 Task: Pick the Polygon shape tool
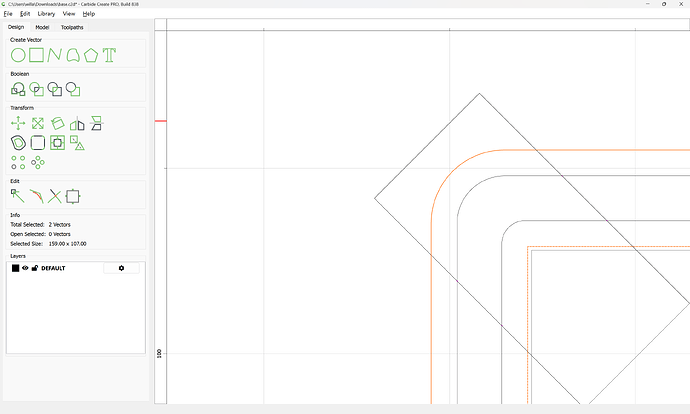coord(91,54)
